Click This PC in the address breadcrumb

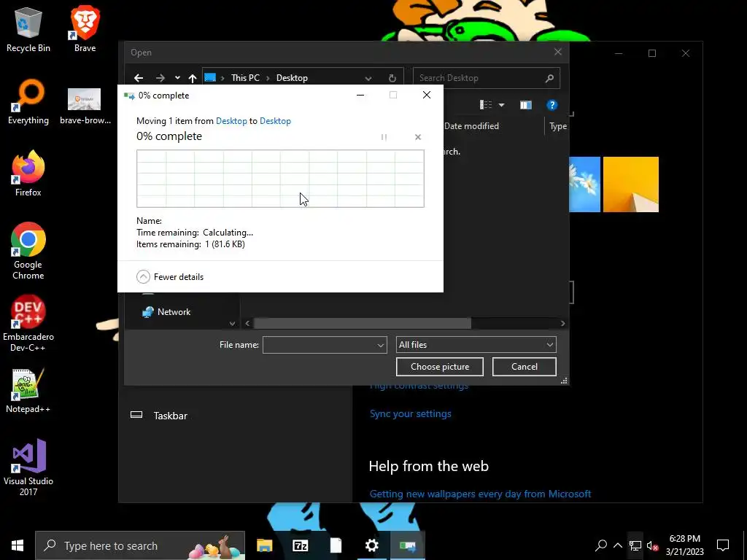point(245,78)
